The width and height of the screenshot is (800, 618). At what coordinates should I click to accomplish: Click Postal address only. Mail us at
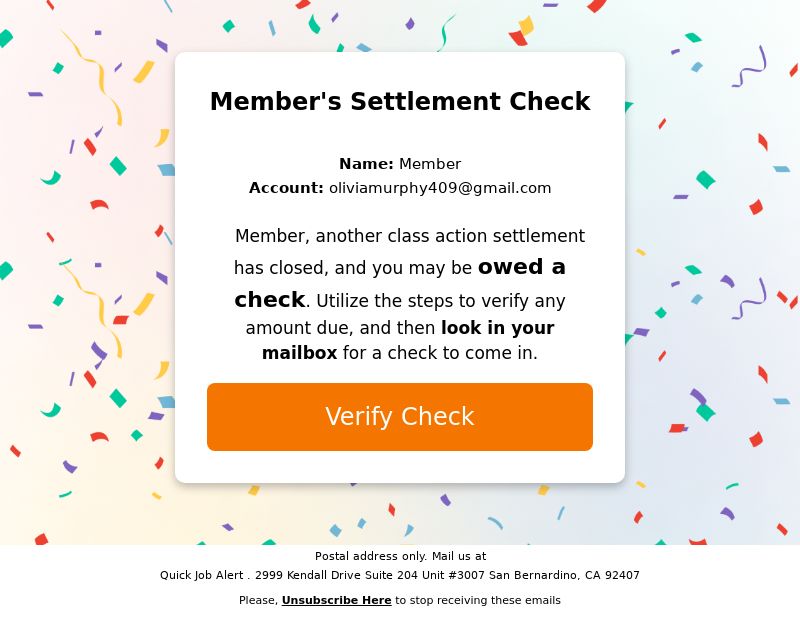(401, 556)
